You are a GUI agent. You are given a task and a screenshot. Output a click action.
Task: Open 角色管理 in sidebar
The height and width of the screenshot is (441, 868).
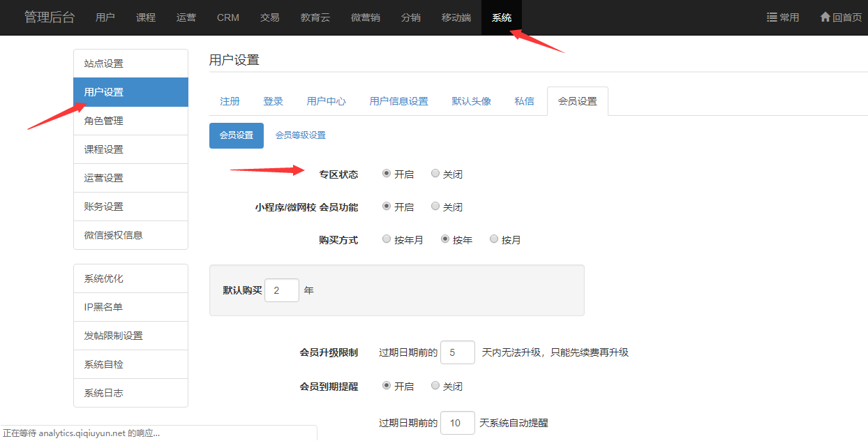pyautogui.click(x=130, y=121)
